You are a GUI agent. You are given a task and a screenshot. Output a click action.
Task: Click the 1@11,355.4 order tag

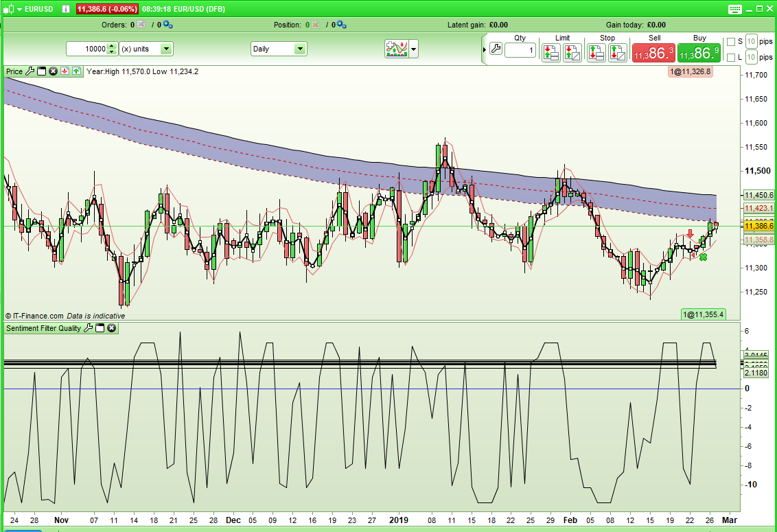[x=703, y=314]
